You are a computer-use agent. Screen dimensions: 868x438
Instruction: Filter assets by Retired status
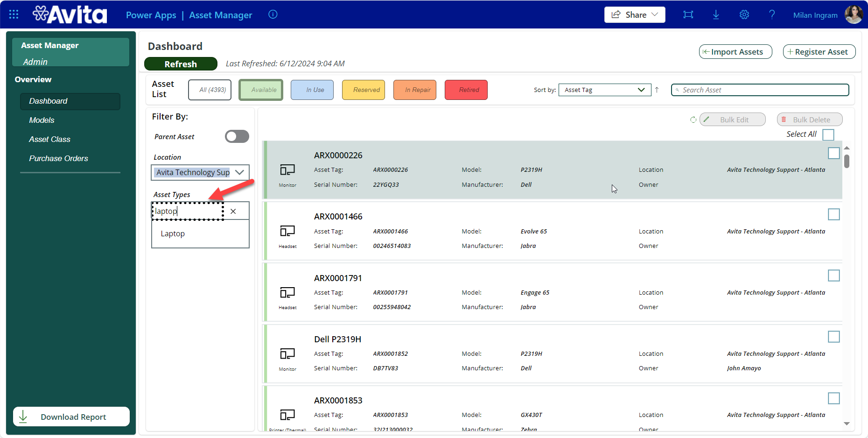pos(466,90)
